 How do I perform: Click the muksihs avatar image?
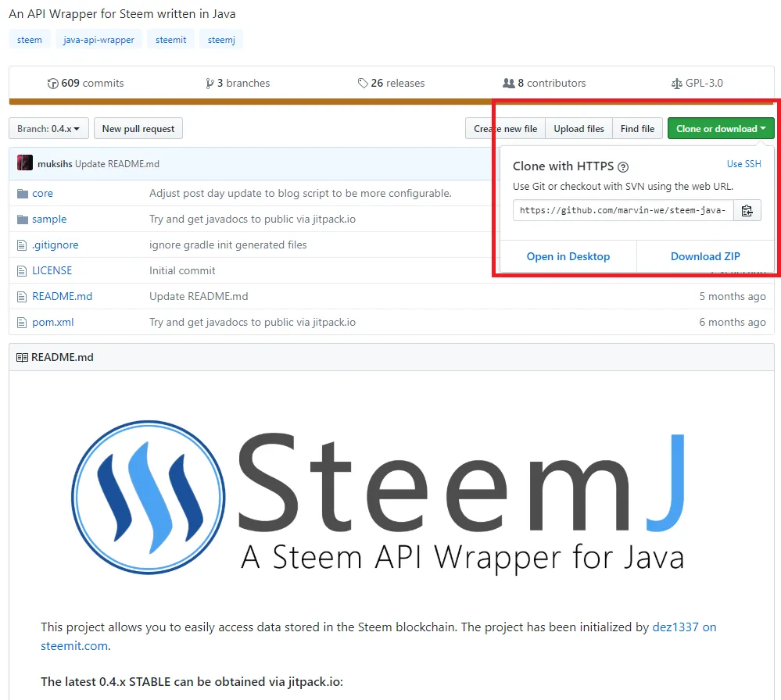[x=25, y=162]
